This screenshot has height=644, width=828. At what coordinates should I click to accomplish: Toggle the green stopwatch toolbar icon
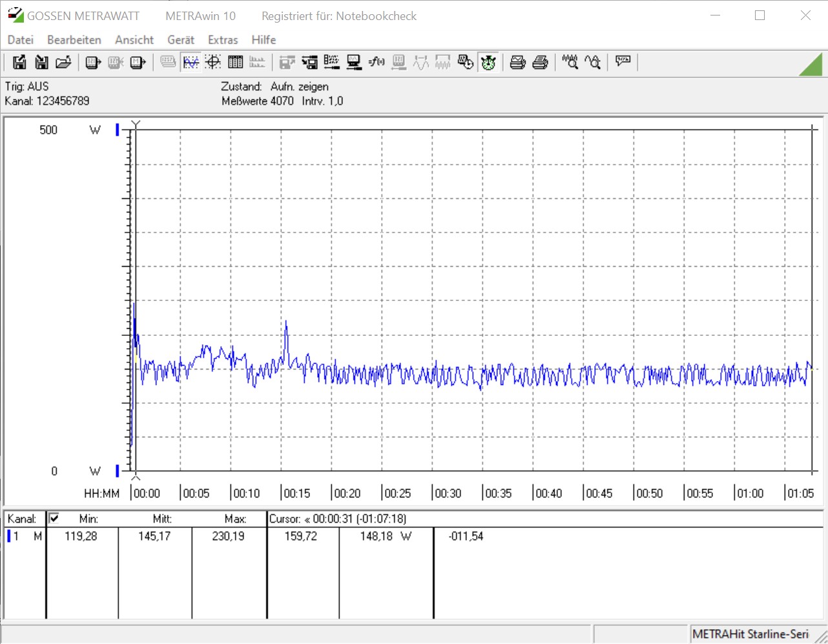point(488,62)
